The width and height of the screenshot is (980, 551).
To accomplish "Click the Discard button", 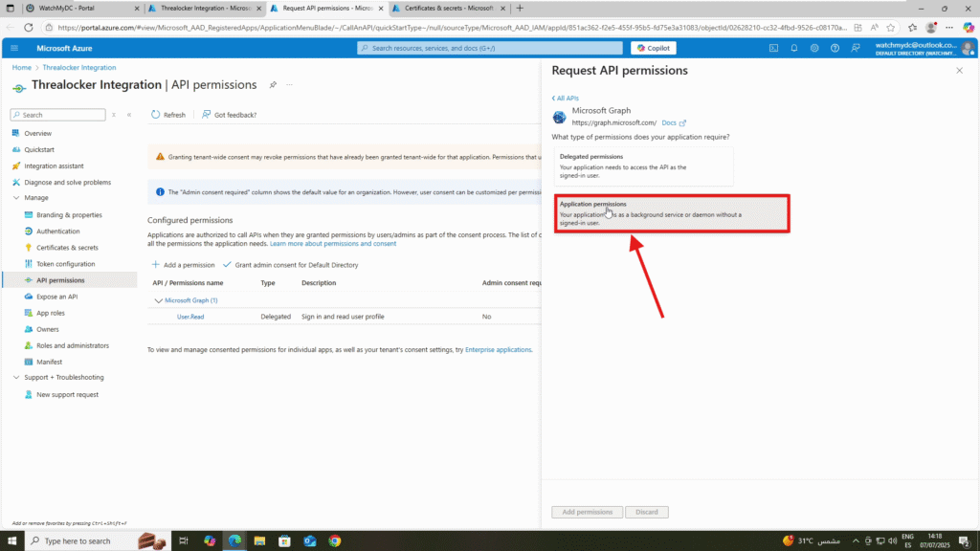I will click(647, 512).
